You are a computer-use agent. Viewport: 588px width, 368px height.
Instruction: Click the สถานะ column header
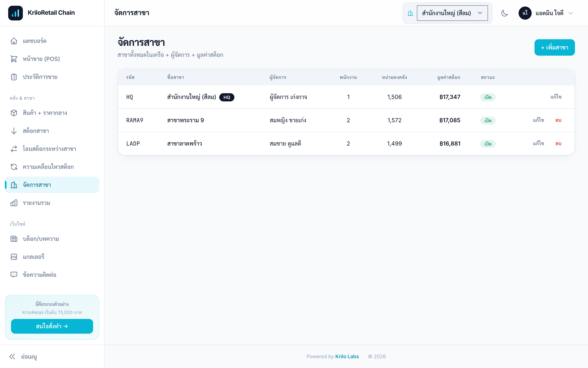point(488,77)
